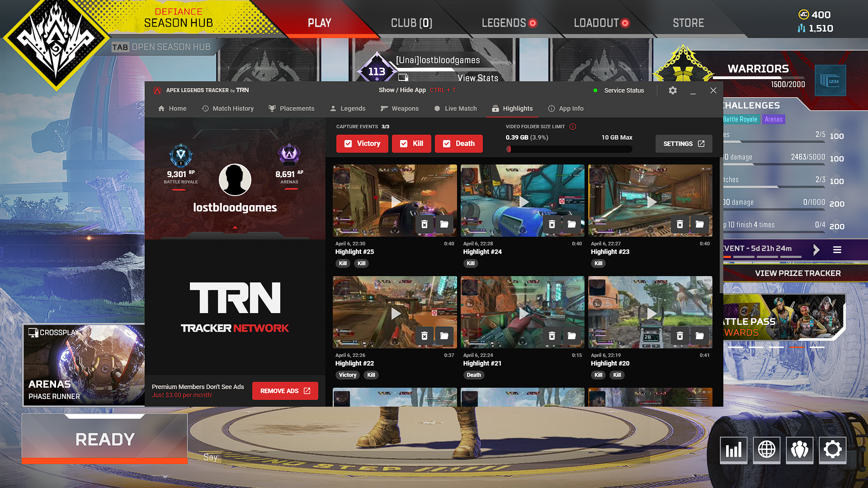Open folder for Highlight #24

coord(572,224)
